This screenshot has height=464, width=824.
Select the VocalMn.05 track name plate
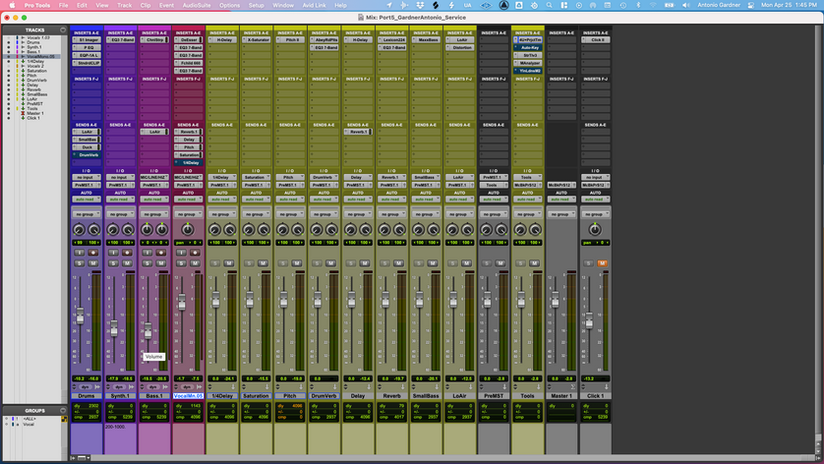[x=188, y=396]
